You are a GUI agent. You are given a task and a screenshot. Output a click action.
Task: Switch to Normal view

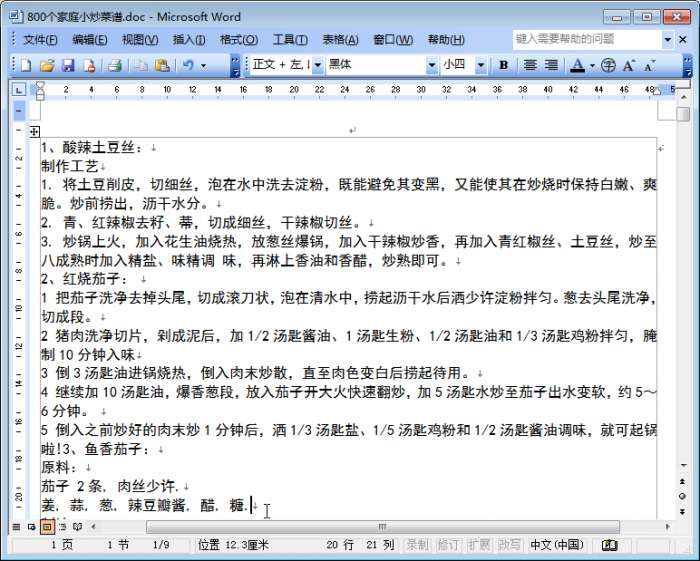16,527
